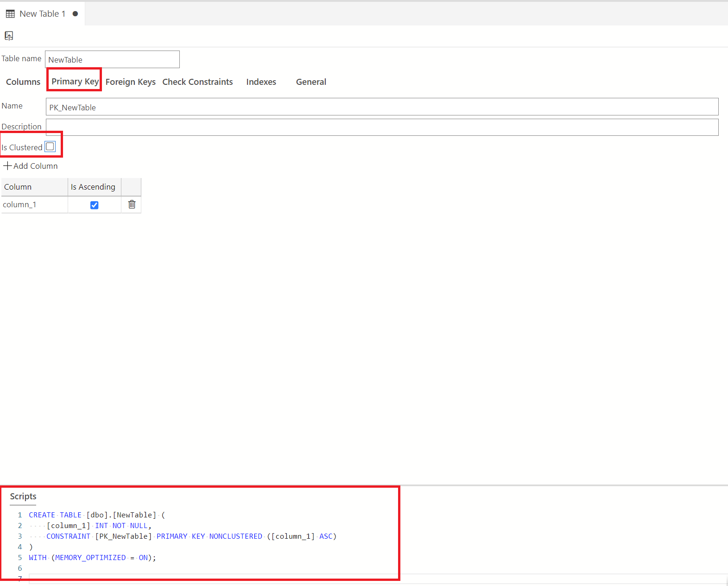Click the WITH MEMORY_OPTIMIZED script line
This screenshot has width=728, height=586.
[x=92, y=558]
